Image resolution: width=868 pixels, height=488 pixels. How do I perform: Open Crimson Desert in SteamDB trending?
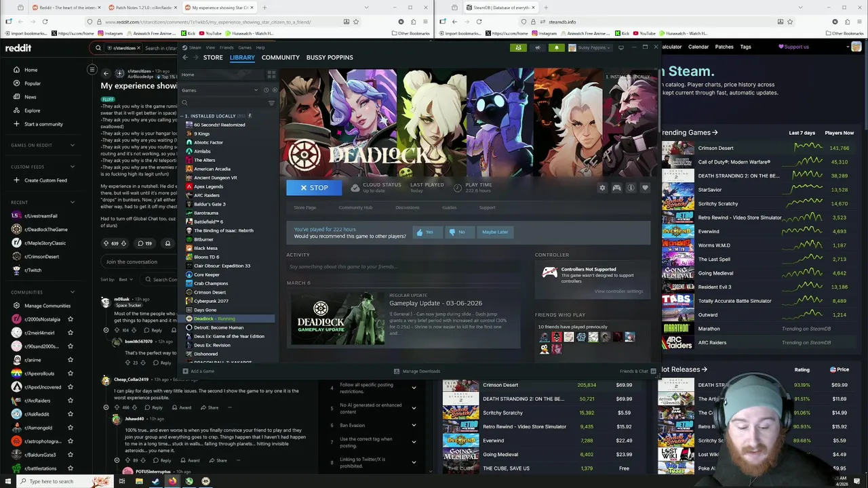tap(715, 148)
